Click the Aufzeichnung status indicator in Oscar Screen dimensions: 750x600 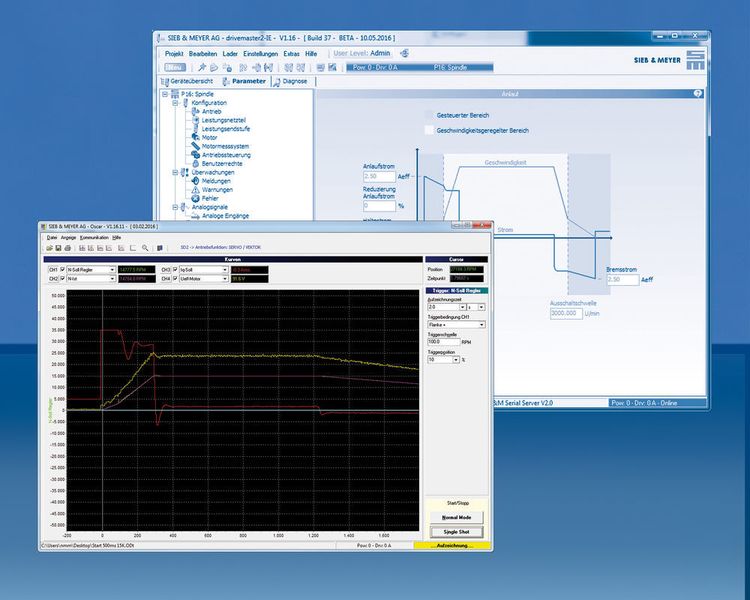click(452, 545)
